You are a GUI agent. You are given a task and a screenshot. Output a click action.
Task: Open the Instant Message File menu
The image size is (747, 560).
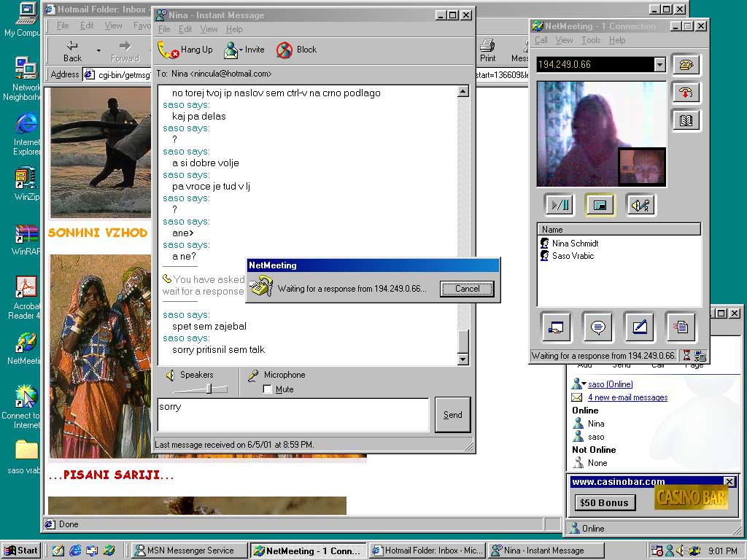[x=164, y=29]
